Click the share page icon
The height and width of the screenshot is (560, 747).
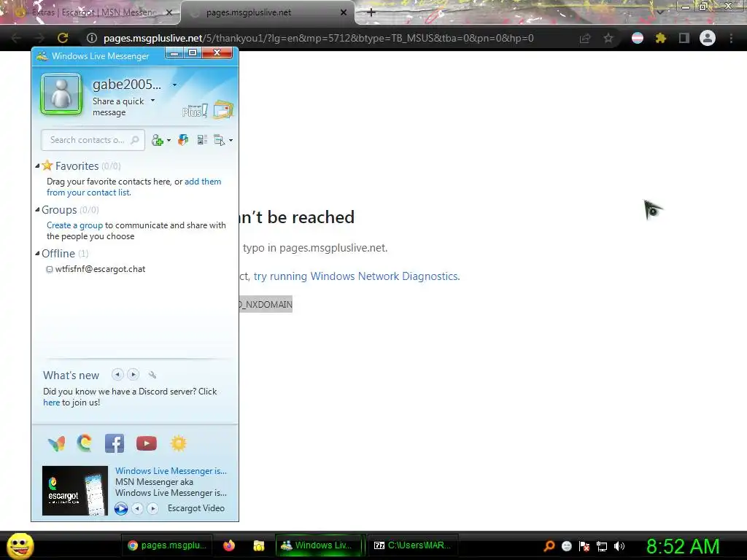click(585, 38)
